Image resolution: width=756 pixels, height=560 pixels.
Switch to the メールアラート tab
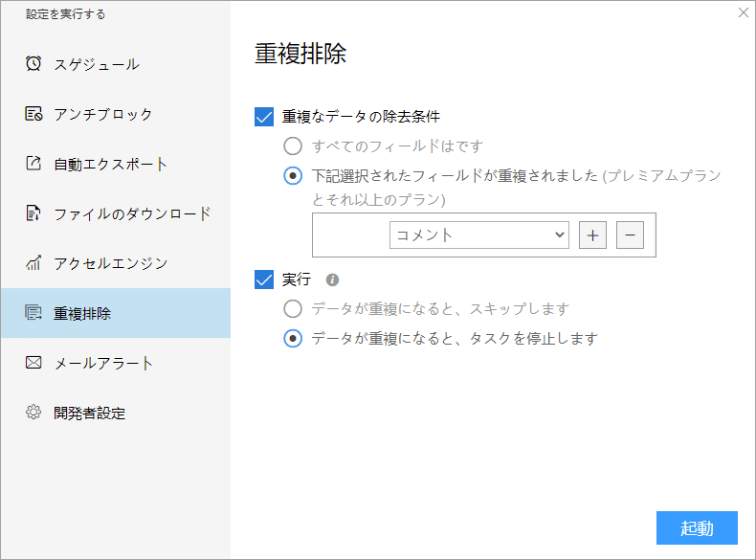103,363
